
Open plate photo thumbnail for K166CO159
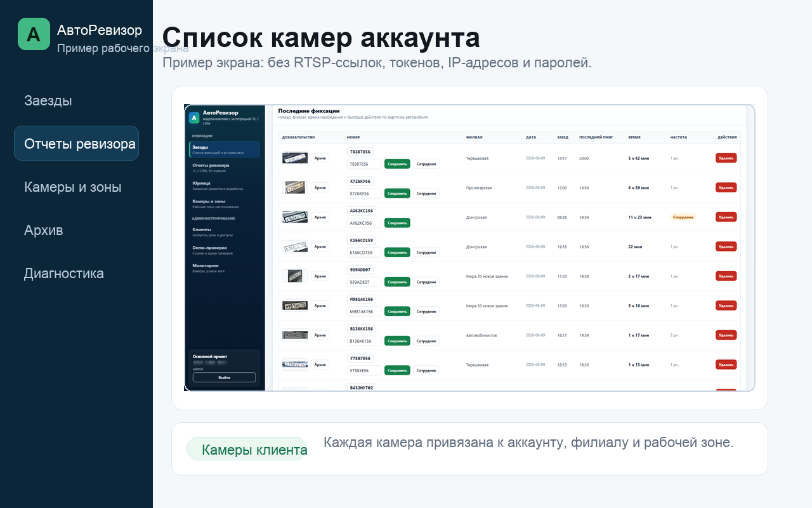click(x=295, y=246)
